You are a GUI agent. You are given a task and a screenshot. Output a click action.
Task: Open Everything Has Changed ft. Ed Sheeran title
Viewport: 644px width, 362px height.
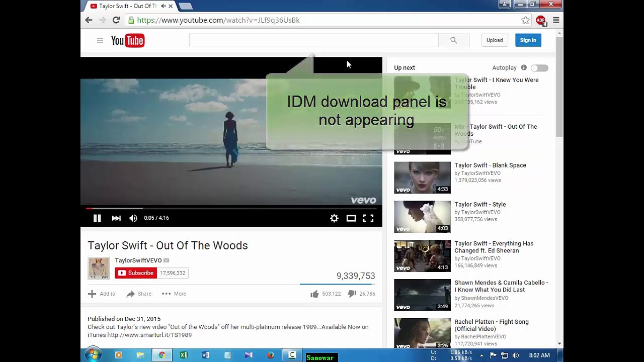click(494, 247)
